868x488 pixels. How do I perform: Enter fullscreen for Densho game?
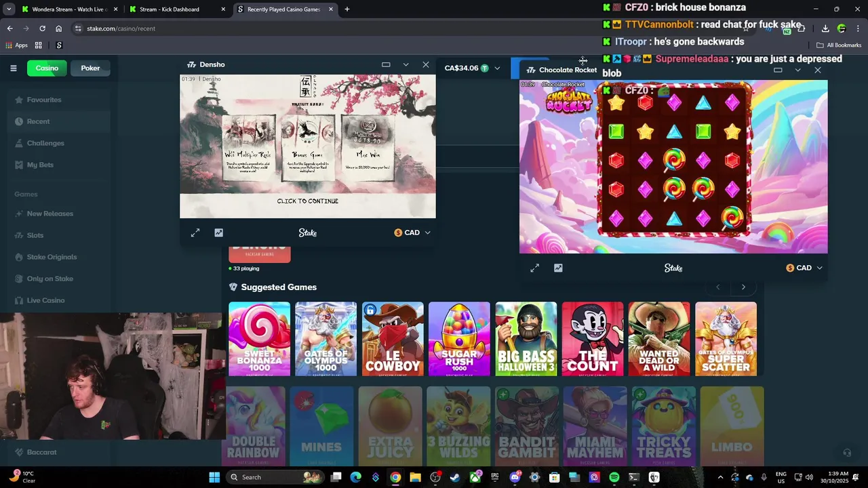click(195, 232)
